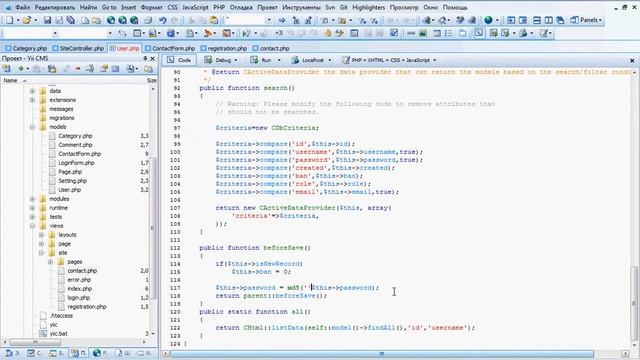The width and height of the screenshot is (640, 360).
Task: Click the pin icon of project panel
Action: 145,59
